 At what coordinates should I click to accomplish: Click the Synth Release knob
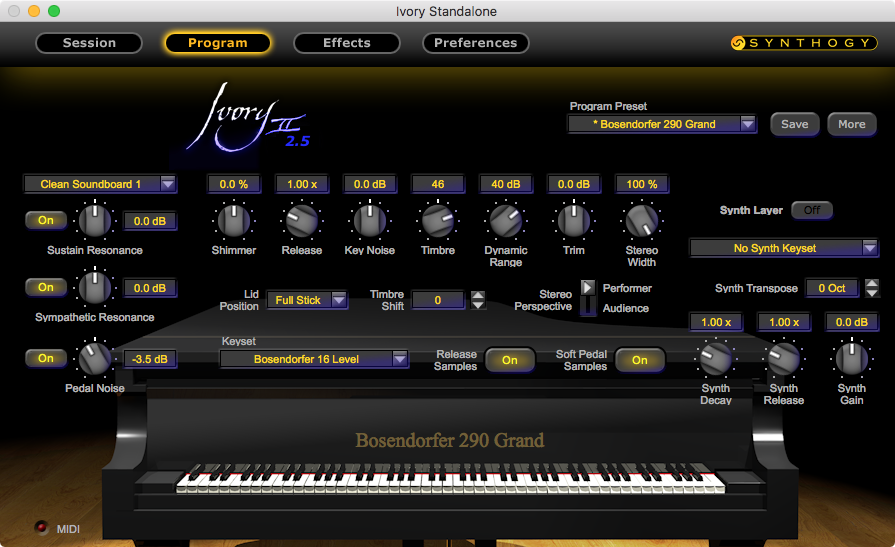coord(784,359)
